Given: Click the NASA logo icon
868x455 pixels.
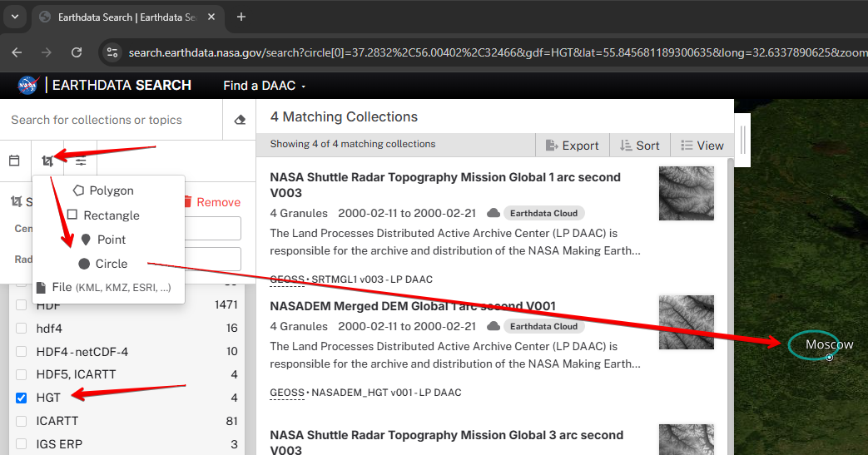Looking at the screenshot, I should click(27, 85).
